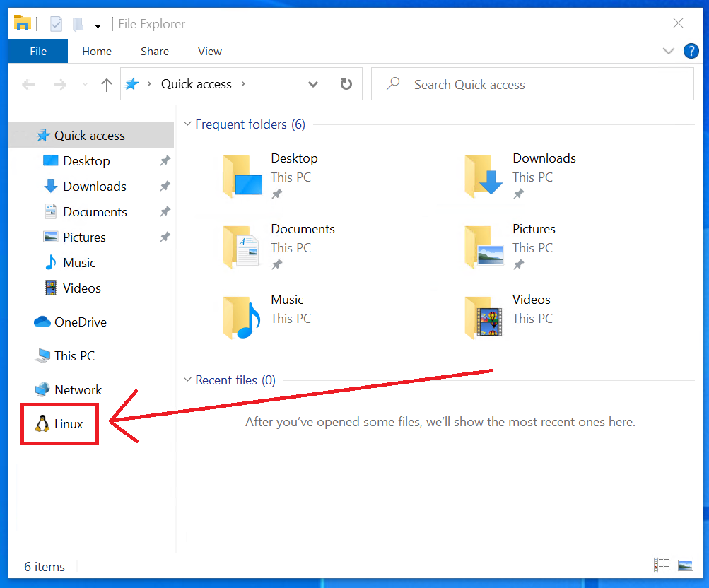Switch to large thumbnails view
This screenshot has height=588, width=709.
pos(685,565)
